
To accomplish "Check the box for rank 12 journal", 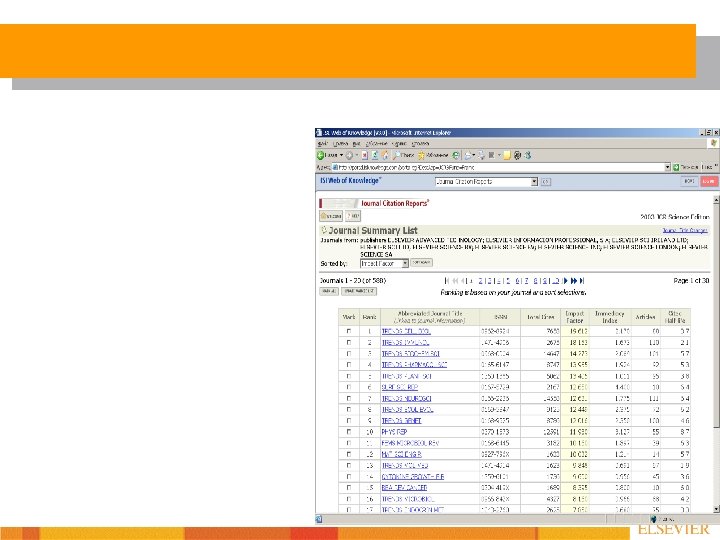I will coord(349,455).
